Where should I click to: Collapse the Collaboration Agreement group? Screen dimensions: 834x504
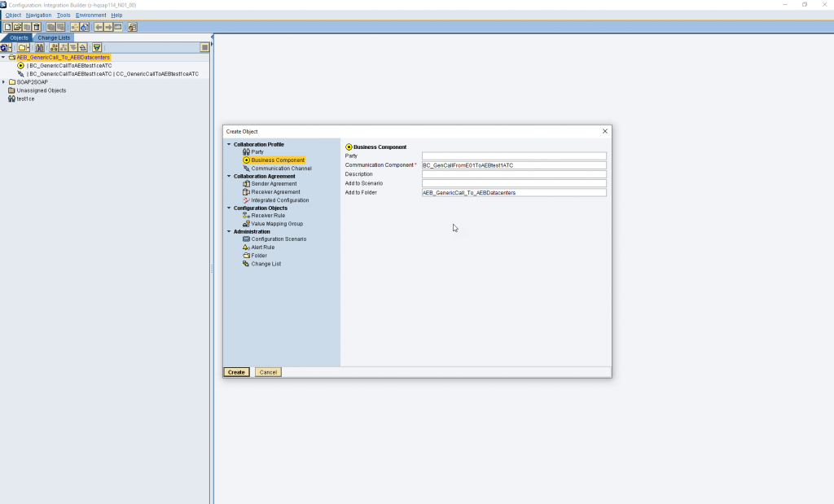(229, 176)
